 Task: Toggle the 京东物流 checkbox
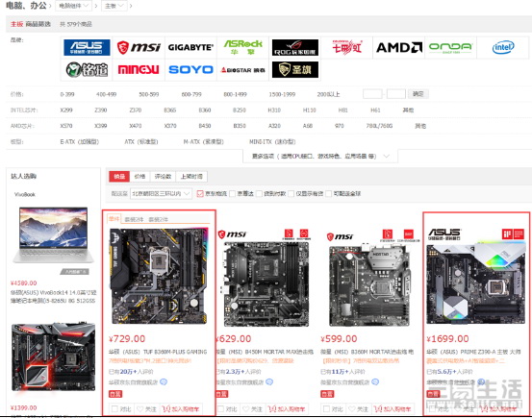click(x=200, y=193)
